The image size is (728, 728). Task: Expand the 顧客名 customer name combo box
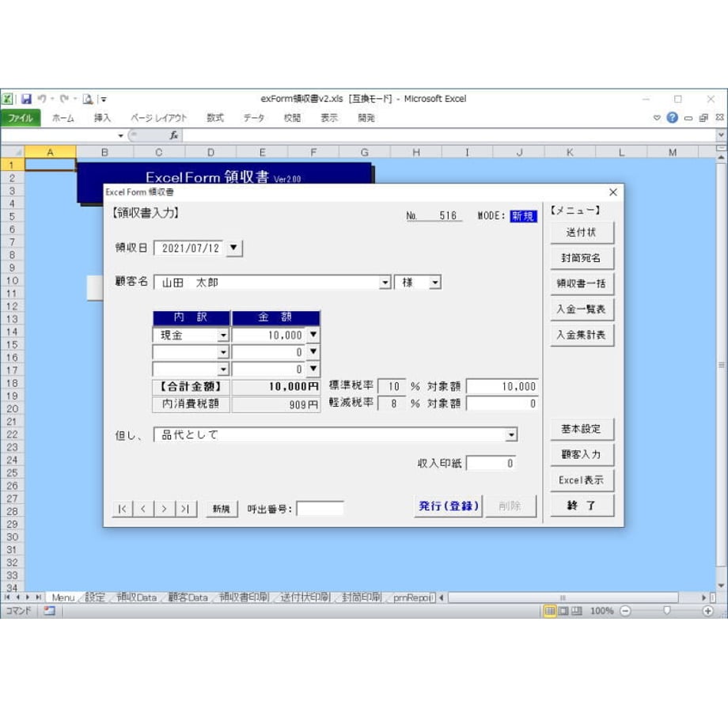385,282
